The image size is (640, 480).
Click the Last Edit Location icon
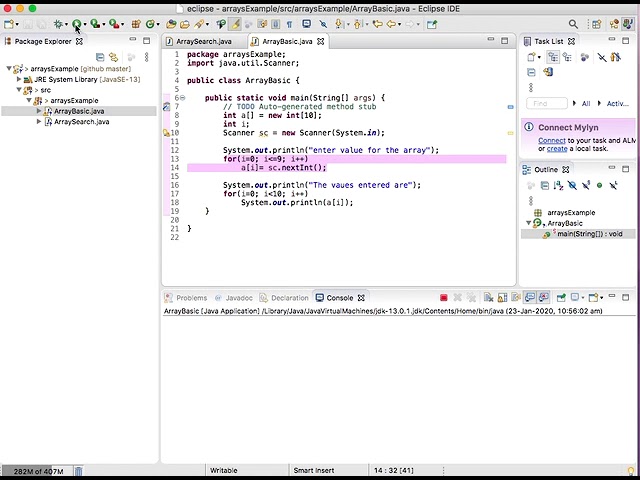[x=378, y=24]
